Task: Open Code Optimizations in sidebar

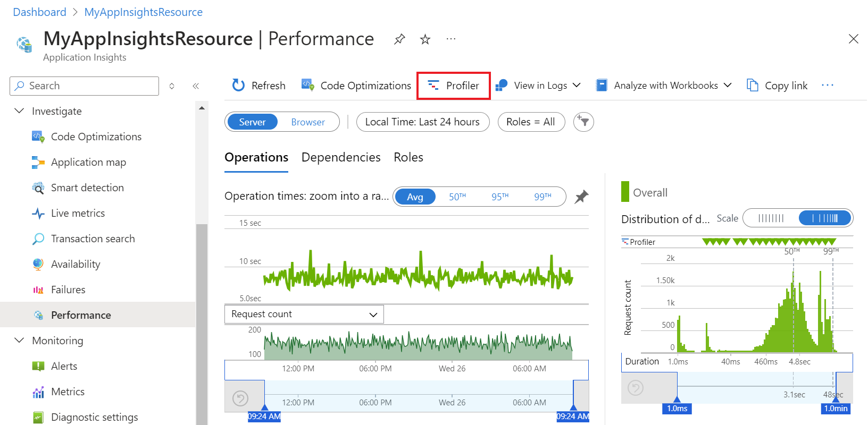Action: tap(96, 137)
